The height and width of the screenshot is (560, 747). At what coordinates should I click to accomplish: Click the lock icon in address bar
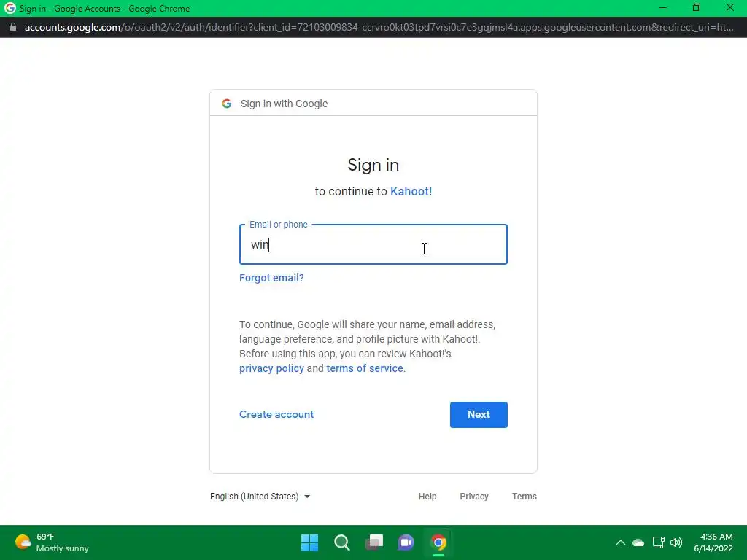[13, 27]
